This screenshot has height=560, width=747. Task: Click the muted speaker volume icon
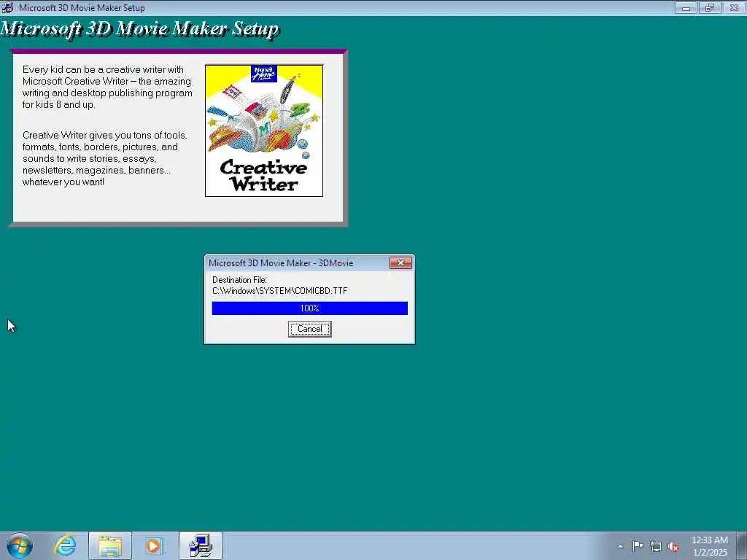673,546
